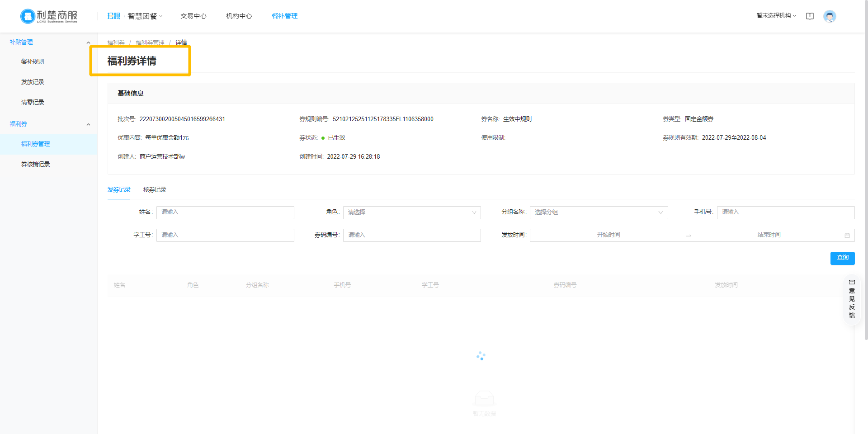Screen dimensions: 868x434
Task: Click the 手机号 table column header
Action: pos(342,285)
